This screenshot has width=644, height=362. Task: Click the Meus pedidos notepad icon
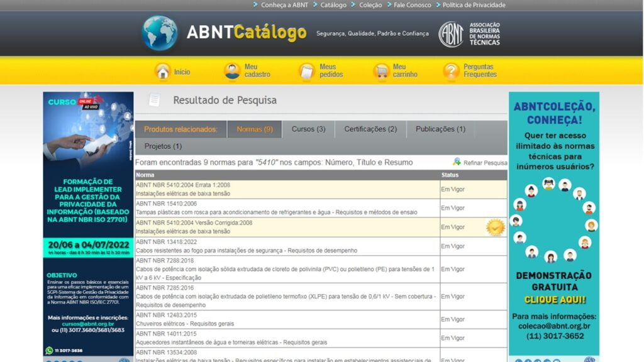[x=308, y=71]
